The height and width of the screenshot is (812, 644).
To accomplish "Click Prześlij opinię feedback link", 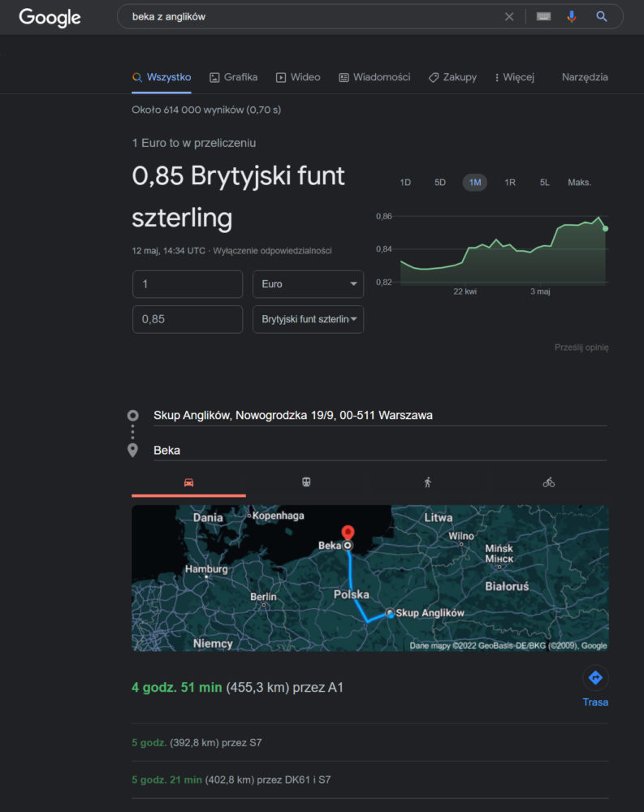I will tap(581, 348).
